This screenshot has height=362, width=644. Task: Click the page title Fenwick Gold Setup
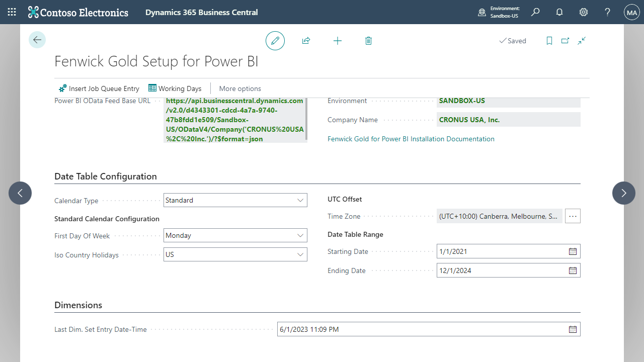156,61
